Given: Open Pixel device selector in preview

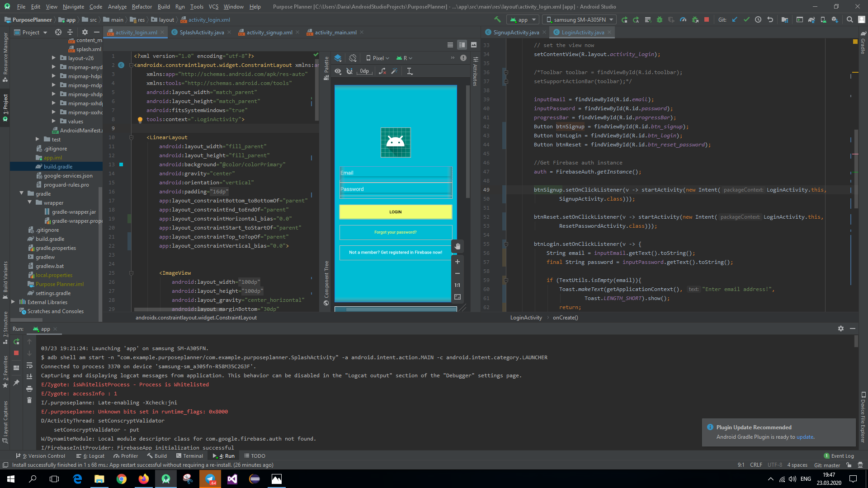Looking at the screenshot, I should 377,58.
